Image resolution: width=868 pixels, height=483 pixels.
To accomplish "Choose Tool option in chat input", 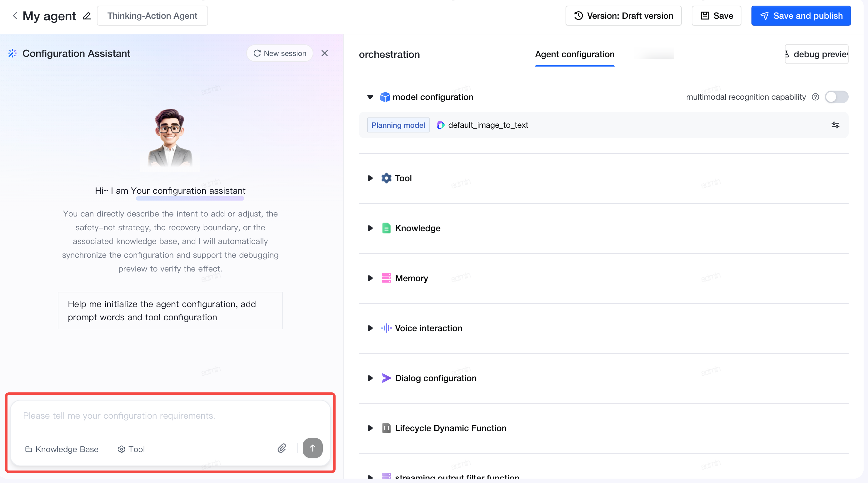I will tap(131, 449).
